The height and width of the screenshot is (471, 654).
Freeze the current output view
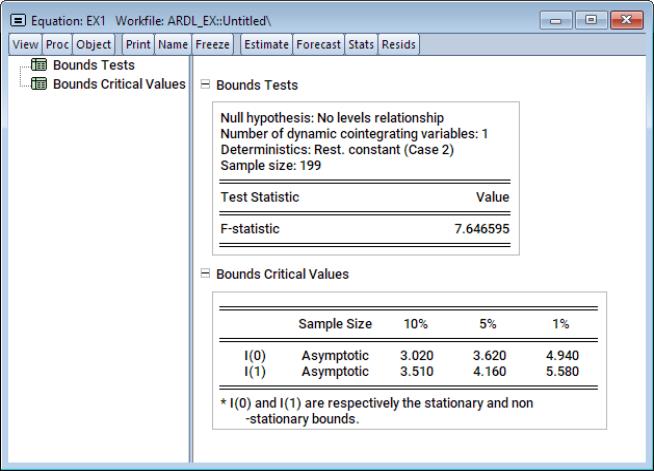pos(214,44)
